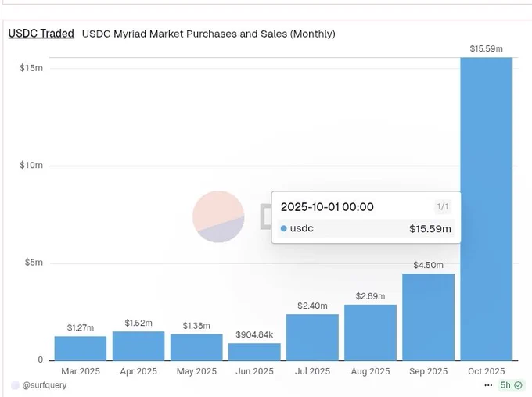Screen dimensions: 532x397
Task: Select the Apr 2025 bar
Action: point(138,345)
